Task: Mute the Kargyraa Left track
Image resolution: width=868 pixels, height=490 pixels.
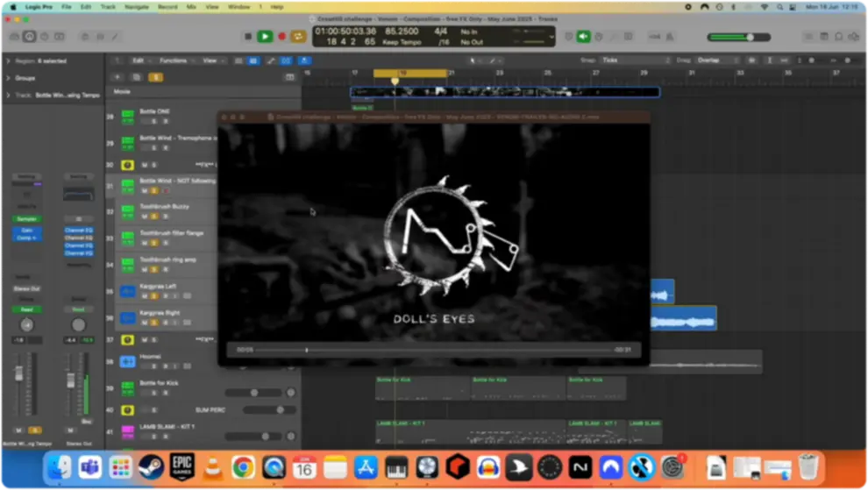Action: [x=145, y=296]
